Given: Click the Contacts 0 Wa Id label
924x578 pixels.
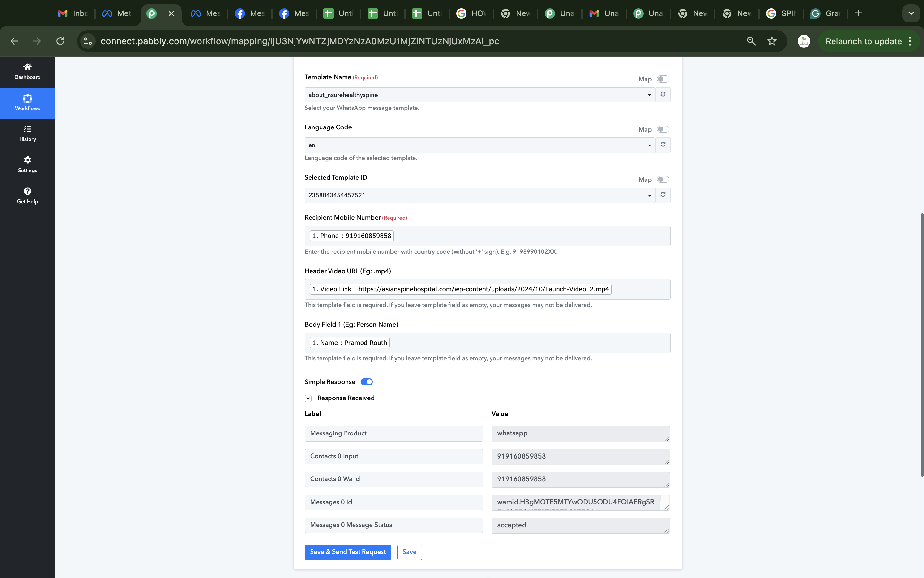Looking at the screenshot, I should [394, 479].
